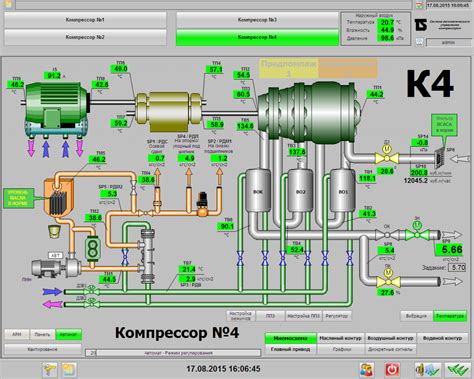Click the green oil gear pump
474x379 pixels.
pos(93,248)
